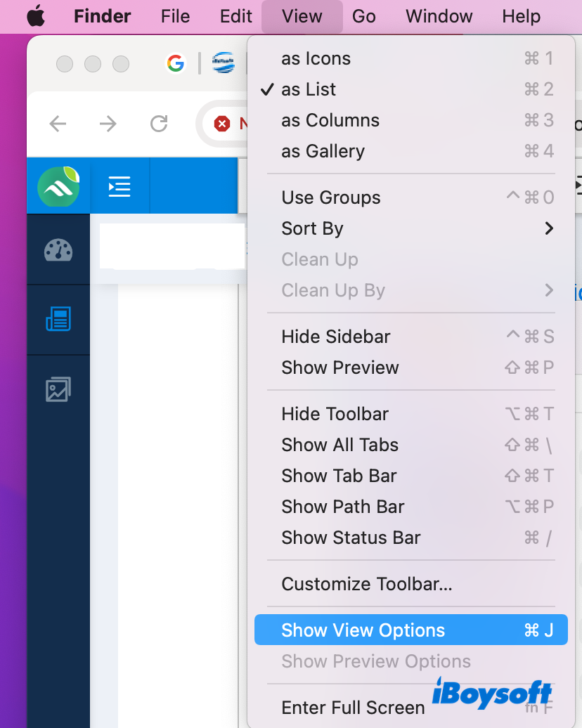Toggle the blue sidebar collapse icon
582x728 pixels.
click(119, 187)
